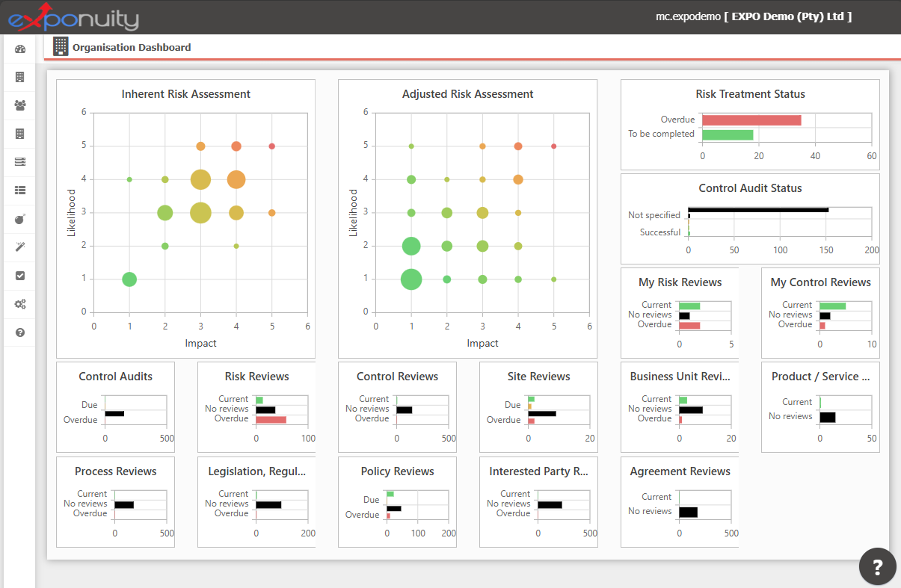Viewport: 901px width, 588px height.
Task: Open the magic wand icon in sidebar
Action: pos(20,247)
